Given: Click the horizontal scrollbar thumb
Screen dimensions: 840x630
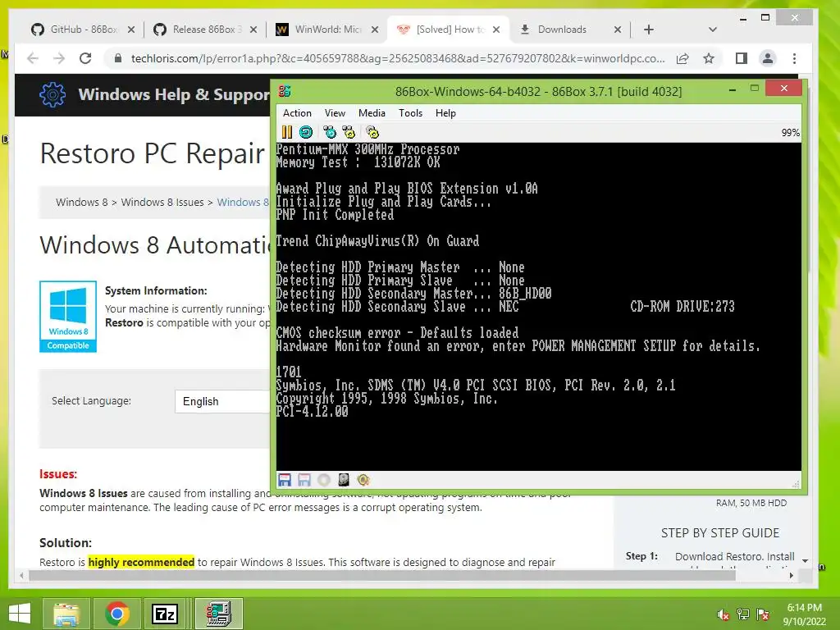Looking at the screenshot, I should point(382,575).
